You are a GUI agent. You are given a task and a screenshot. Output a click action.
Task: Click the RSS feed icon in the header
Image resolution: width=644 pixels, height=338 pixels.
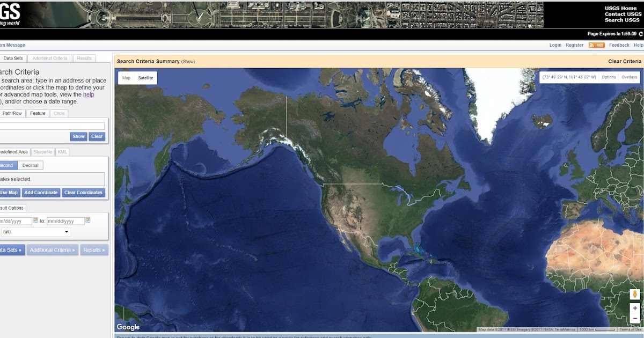(597, 45)
